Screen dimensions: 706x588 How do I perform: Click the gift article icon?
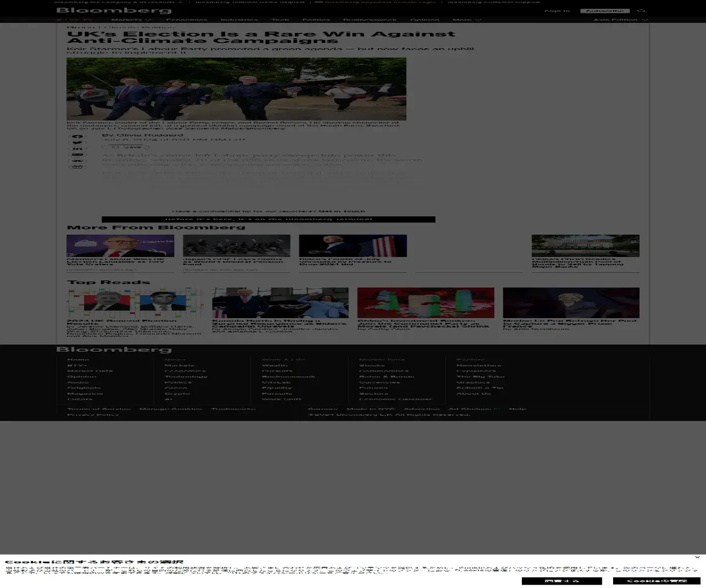coord(78,167)
